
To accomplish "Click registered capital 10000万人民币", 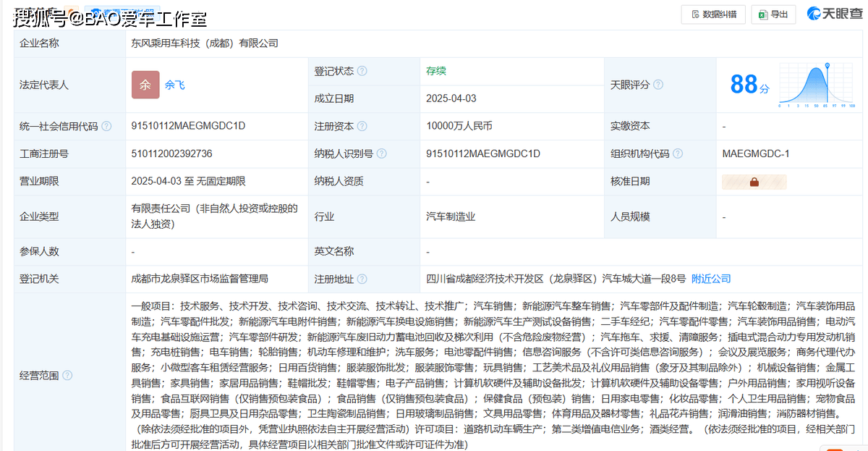I will tap(459, 126).
